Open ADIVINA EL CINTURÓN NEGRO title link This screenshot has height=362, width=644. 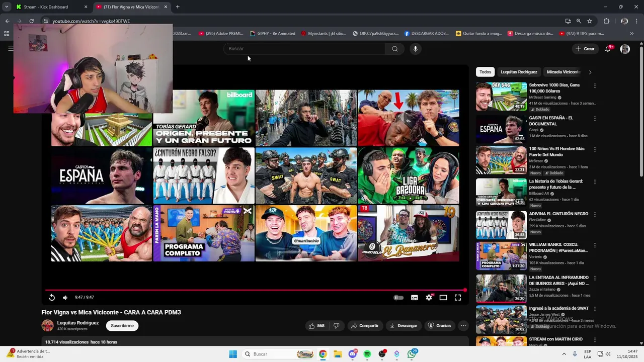click(x=558, y=214)
